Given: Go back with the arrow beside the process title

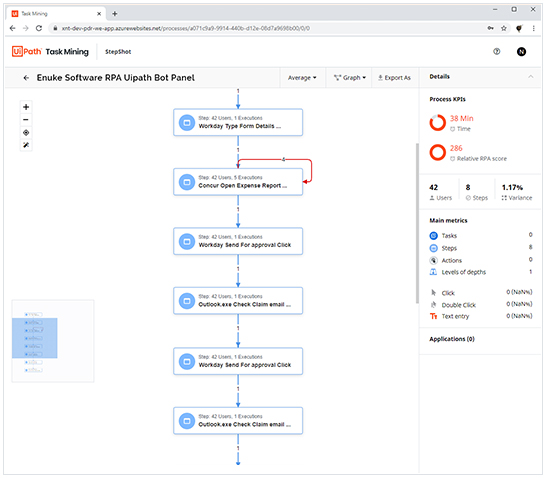Looking at the screenshot, I should pyautogui.click(x=26, y=78).
